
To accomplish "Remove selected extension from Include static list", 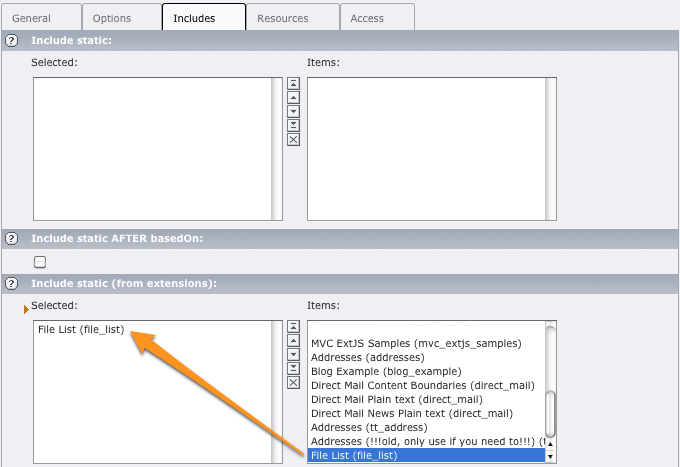I will pos(293,382).
